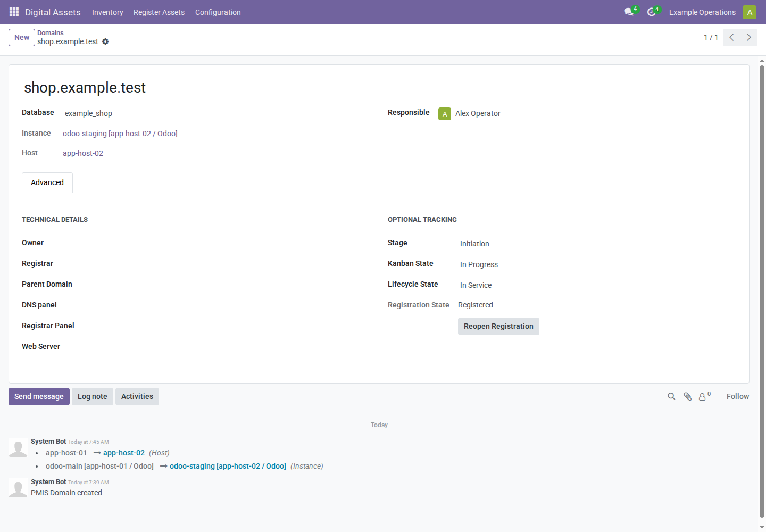Open Kanban State field showing In Progress

pos(479,264)
